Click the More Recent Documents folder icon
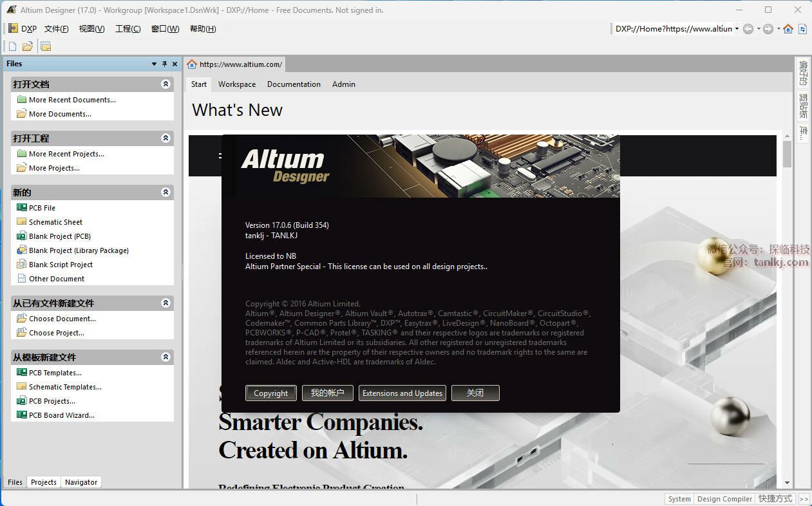The height and width of the screenshot is (506, 812). click(22, 100)
